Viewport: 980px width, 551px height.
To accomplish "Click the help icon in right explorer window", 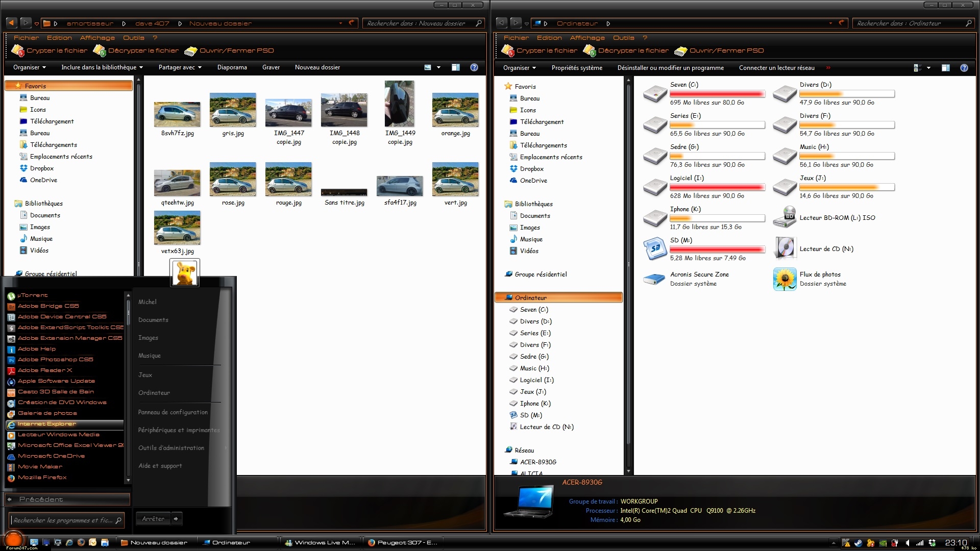I will [x=964, y=68].
